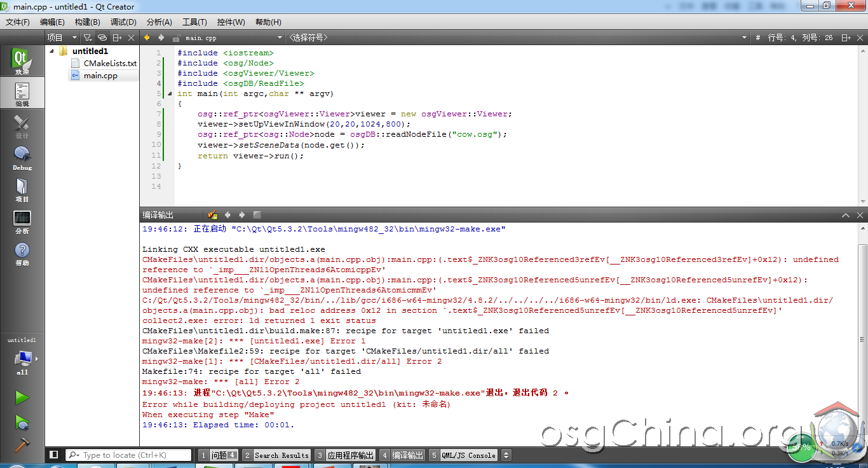Open the 调试(D) menu

123,22
